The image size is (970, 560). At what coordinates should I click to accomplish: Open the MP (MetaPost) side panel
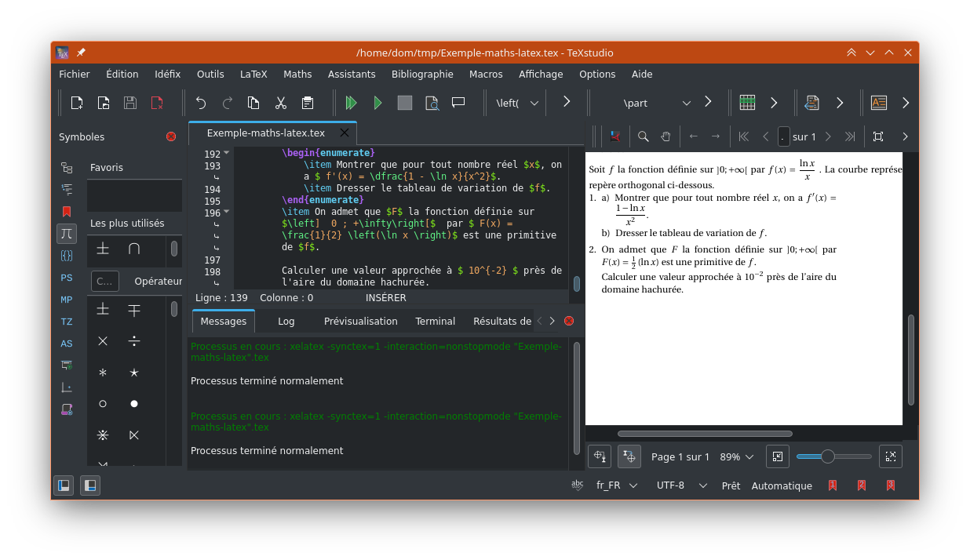click(67, 300)
